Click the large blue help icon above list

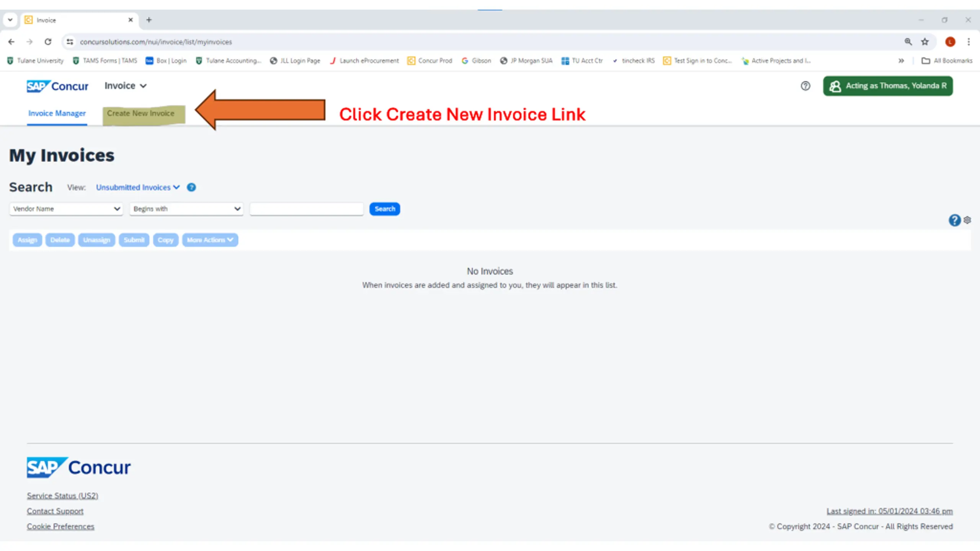[x=954, y=220]
